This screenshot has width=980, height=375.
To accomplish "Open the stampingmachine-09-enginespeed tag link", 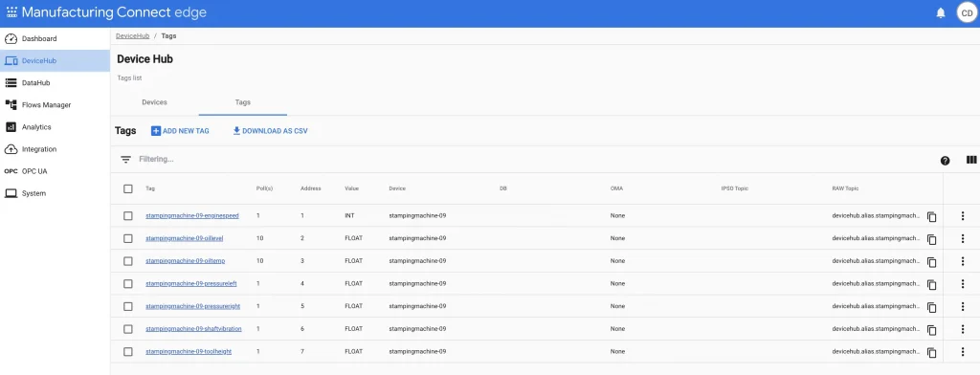I will coord(191,215).
